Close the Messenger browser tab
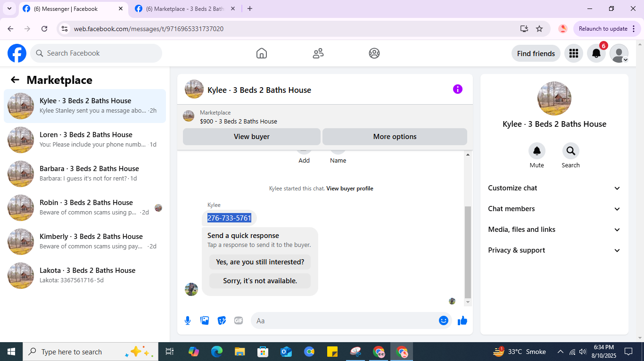This screenshot has width=644, height=361. [121, 8]
